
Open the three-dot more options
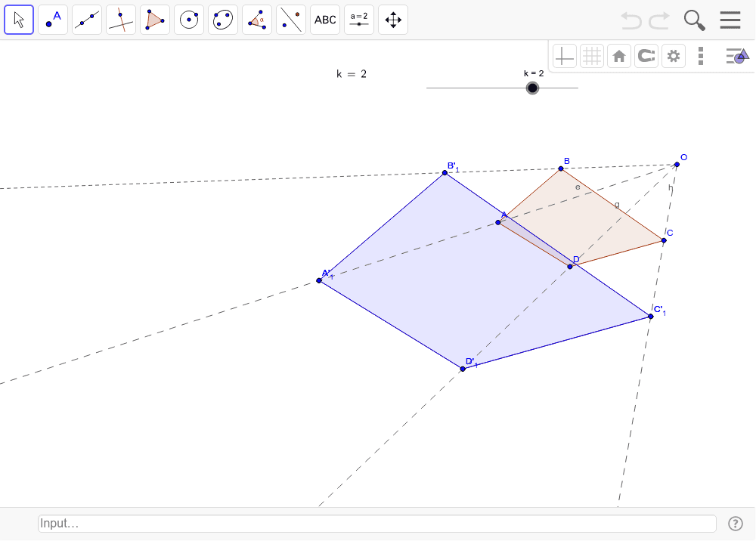tap(701, 57)
